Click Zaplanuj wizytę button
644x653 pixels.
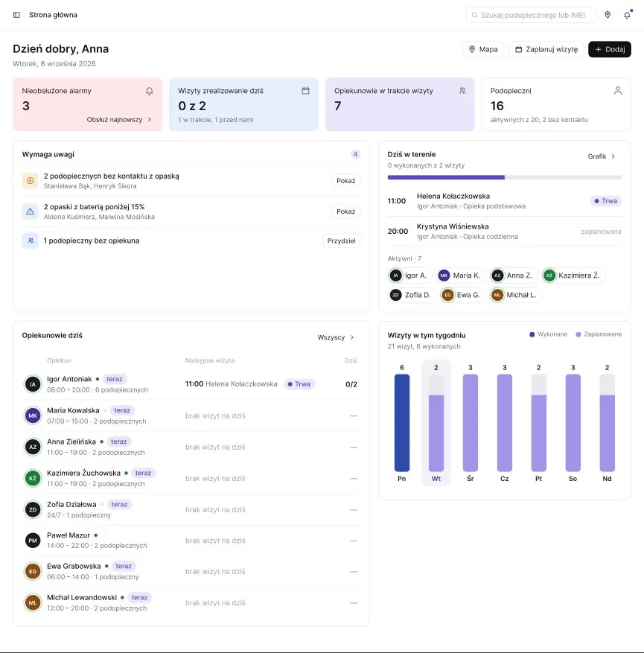pyautogui.click(x=546, y=50)
